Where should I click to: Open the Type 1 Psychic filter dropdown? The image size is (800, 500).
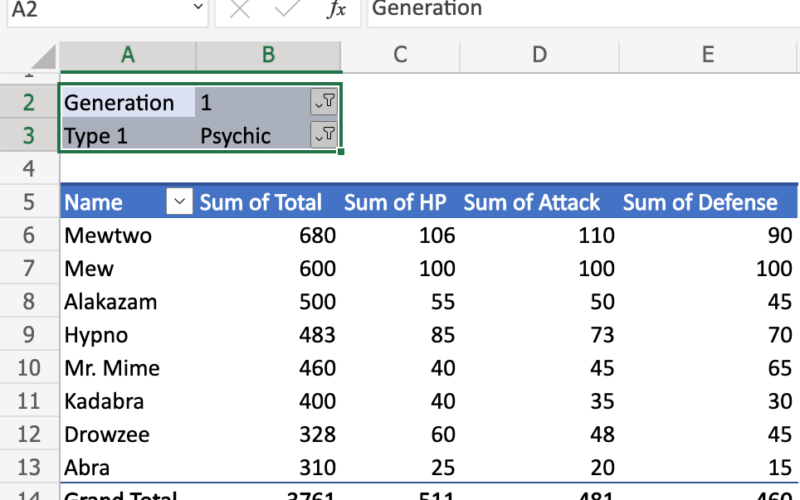(x=324, y=135)
